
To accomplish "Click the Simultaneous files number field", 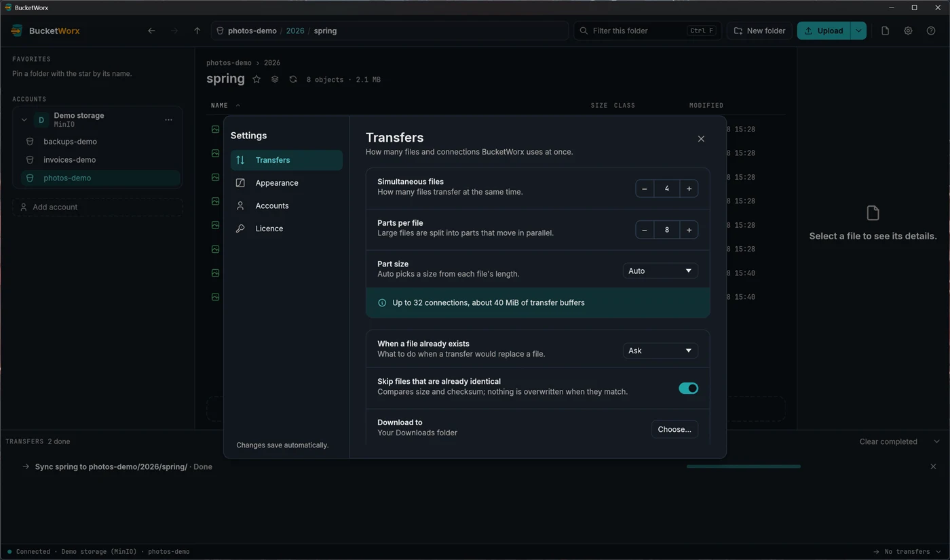I will click(x=666, y=188).
